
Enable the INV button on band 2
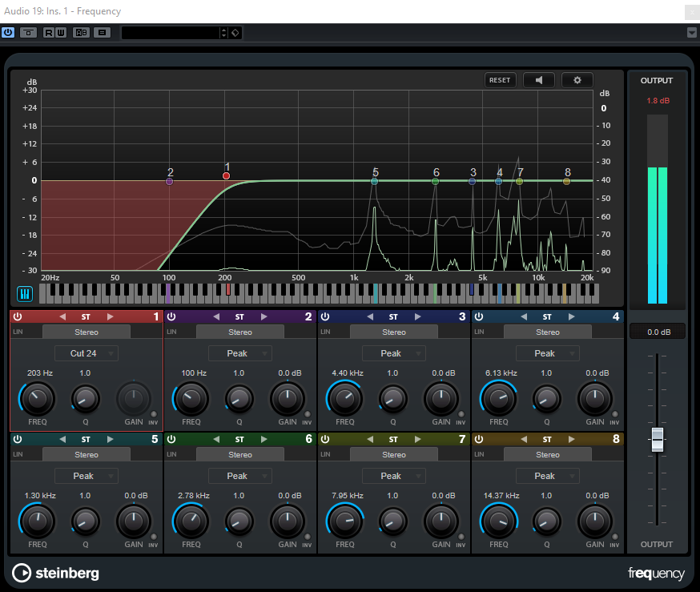tap(307, 414)
